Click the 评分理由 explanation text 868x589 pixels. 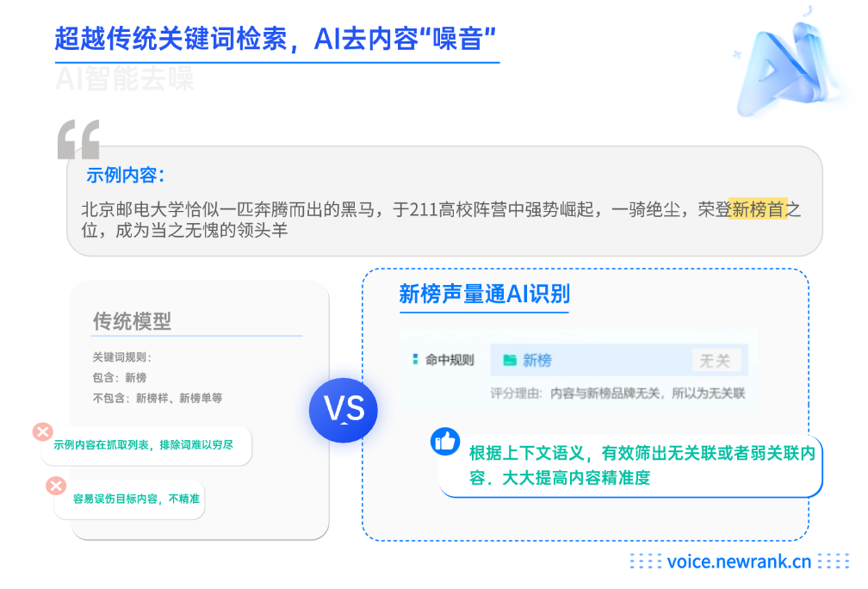(x=617, y=394)
